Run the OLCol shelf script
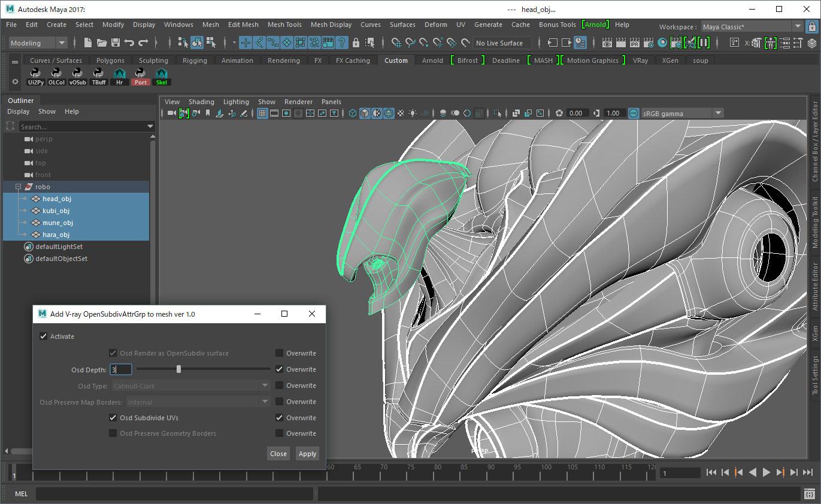Viewport: 821px width, 504px height. [57, 77]
